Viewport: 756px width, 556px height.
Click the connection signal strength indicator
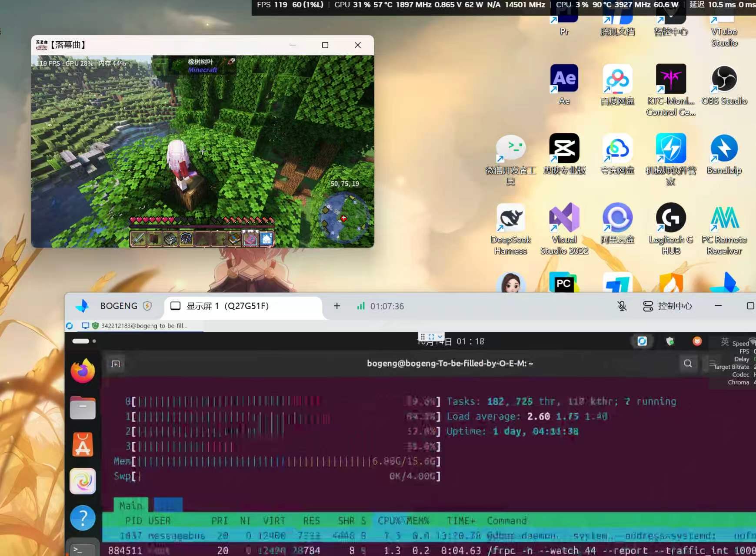(361, 306)
